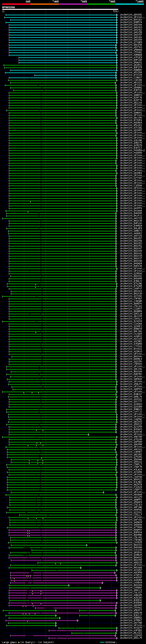The width and height of the screenshot is (146, 644).
Task: Select the UniRef100_C3ZEN4 label
Action: 131,186
